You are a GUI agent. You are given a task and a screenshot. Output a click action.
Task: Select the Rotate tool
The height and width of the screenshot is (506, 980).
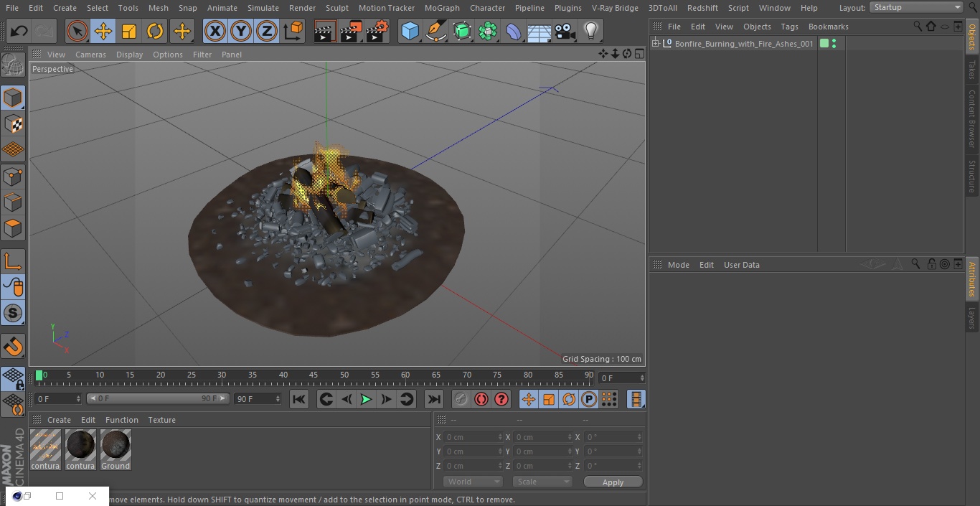(155, 32)
